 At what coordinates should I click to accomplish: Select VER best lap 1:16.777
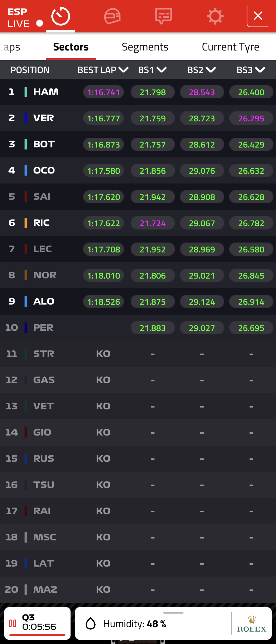(103, 118)
